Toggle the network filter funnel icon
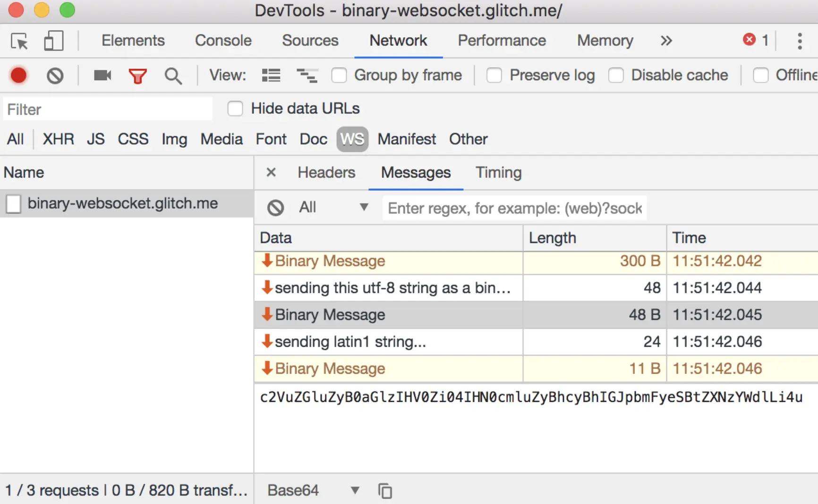818x504 pixels. (137, 76)
